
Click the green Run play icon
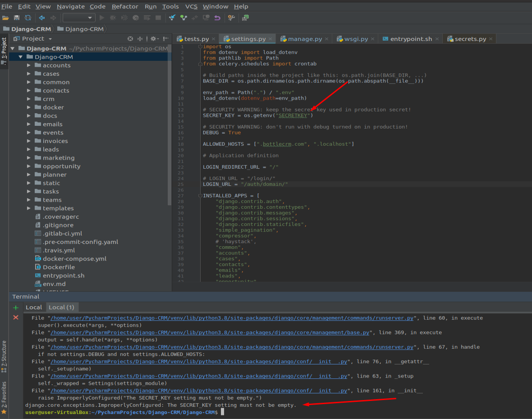[x=102, y=18]
